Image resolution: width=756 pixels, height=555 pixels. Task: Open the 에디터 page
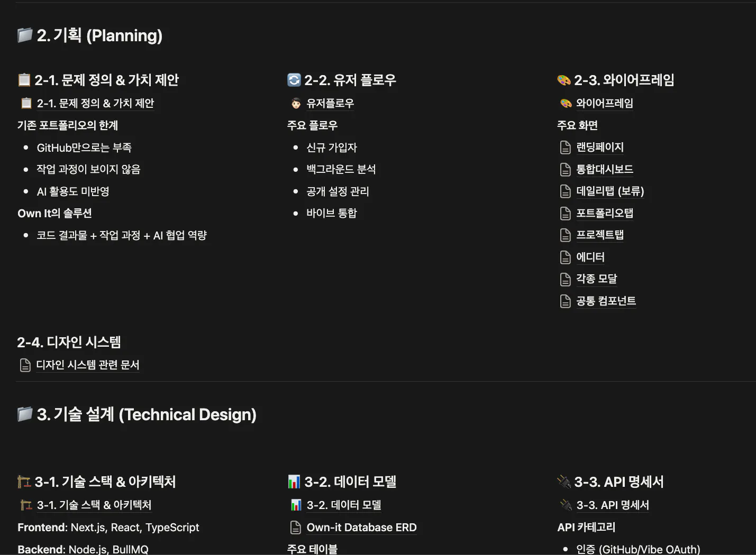pyautogui.click(x=590, y=257)
